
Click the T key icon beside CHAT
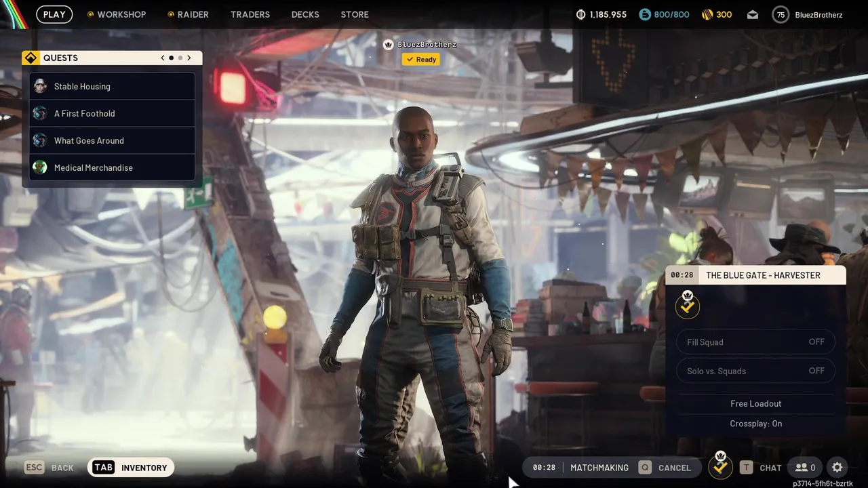[x=747, y=468]
